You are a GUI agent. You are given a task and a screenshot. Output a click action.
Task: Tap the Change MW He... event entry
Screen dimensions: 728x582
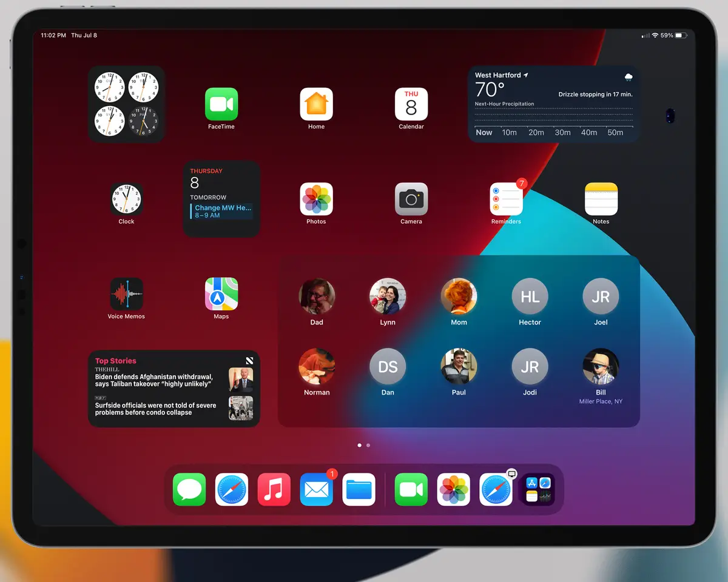[222, 211]
